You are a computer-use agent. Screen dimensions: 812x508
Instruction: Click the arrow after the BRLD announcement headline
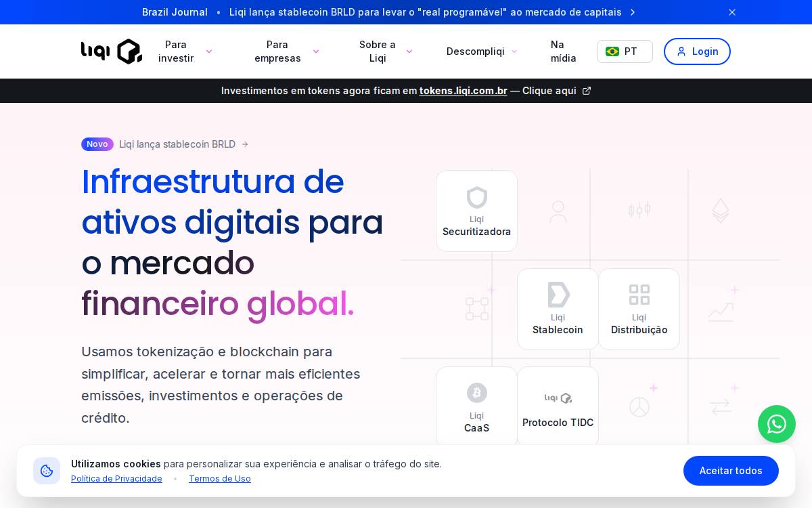point(633,12)
